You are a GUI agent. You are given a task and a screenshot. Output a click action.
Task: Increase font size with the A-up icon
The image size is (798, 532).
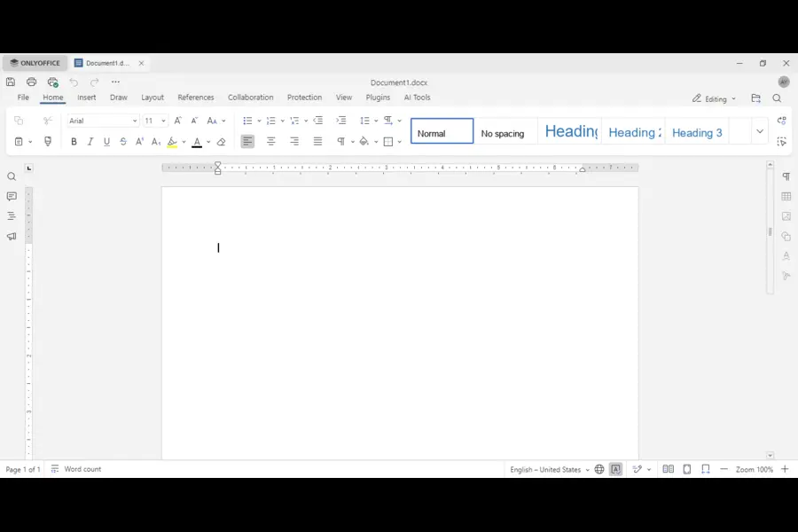pyautogui.click(x=177, y=121)
